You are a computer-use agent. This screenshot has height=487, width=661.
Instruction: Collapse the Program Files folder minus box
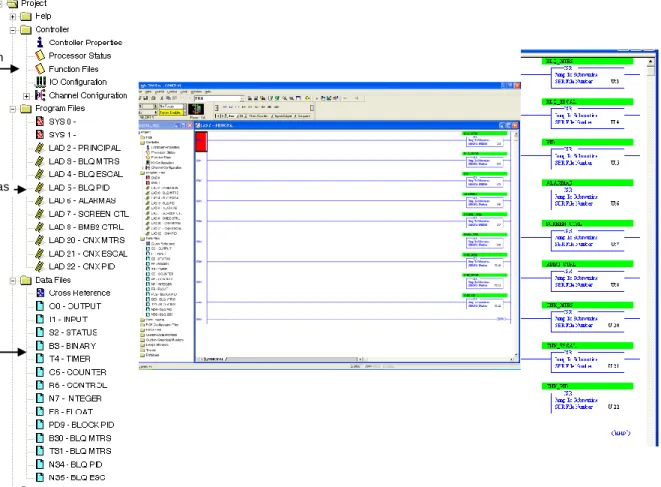click(x=13, y=109)
